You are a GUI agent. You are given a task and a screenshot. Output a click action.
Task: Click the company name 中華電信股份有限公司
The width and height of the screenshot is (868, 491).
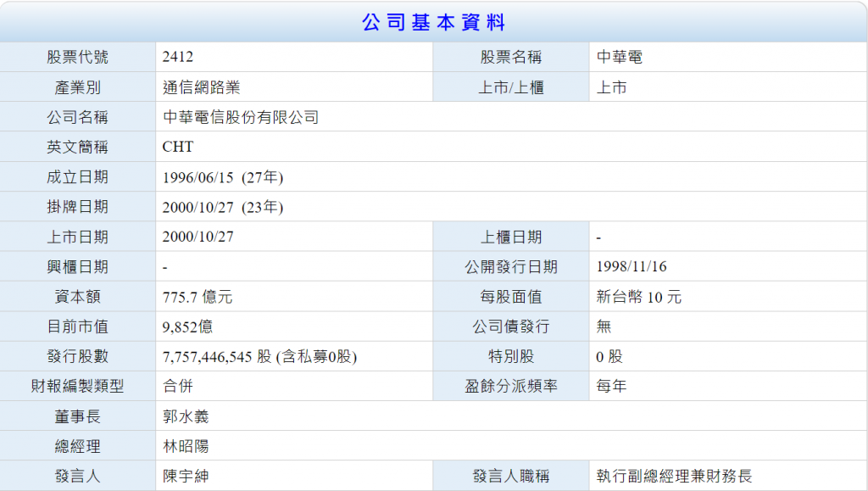241,117
